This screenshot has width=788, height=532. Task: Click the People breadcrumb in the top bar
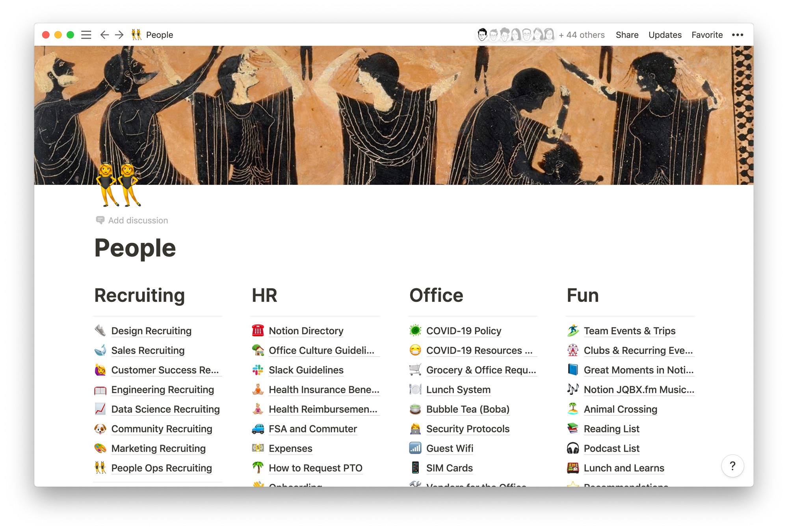152,35
